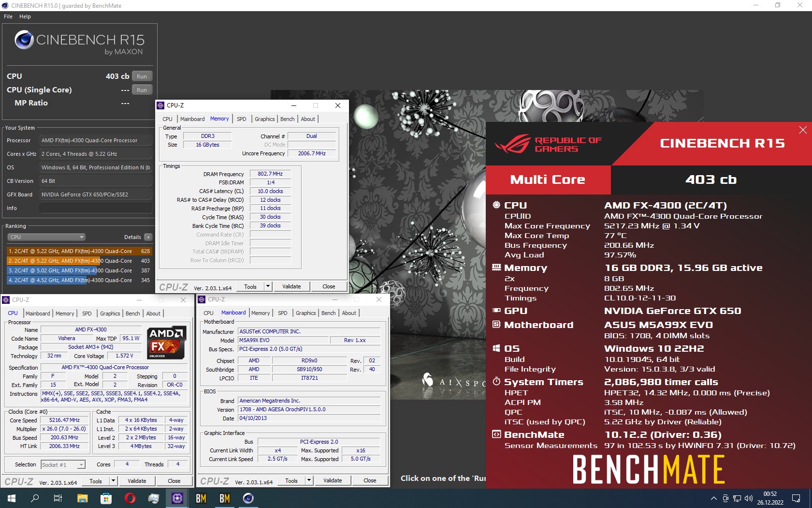The image size is (812, 508).
Task: Open taskbar search magnifier icon
Action: point(35,498)
